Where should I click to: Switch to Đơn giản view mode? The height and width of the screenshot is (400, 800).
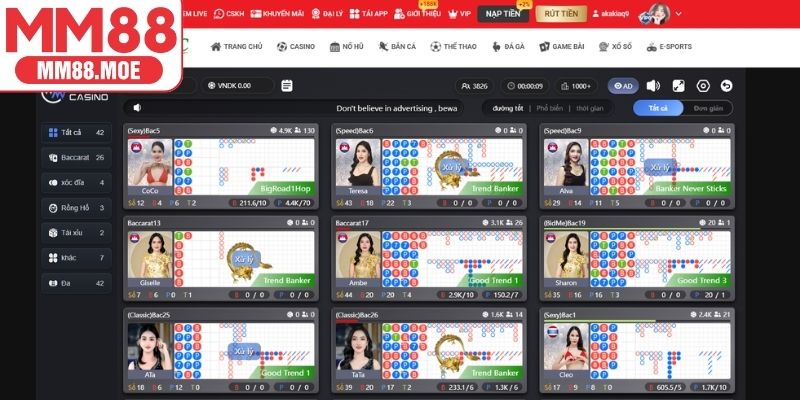pos(708,108)
